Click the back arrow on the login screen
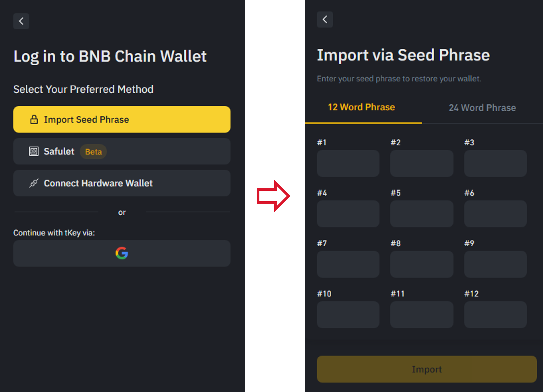543x392 pixels. tap(21, 21)
